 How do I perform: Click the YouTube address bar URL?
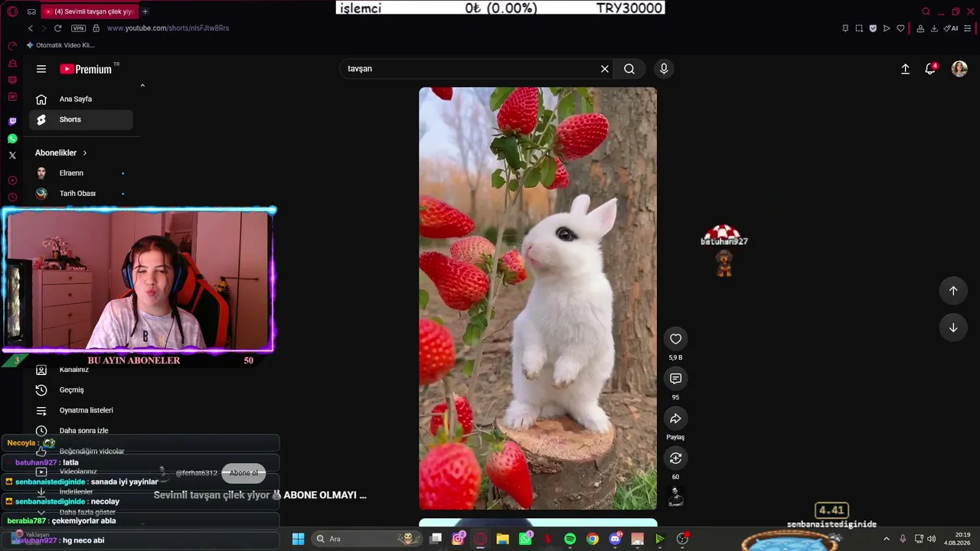click(168, 28)
